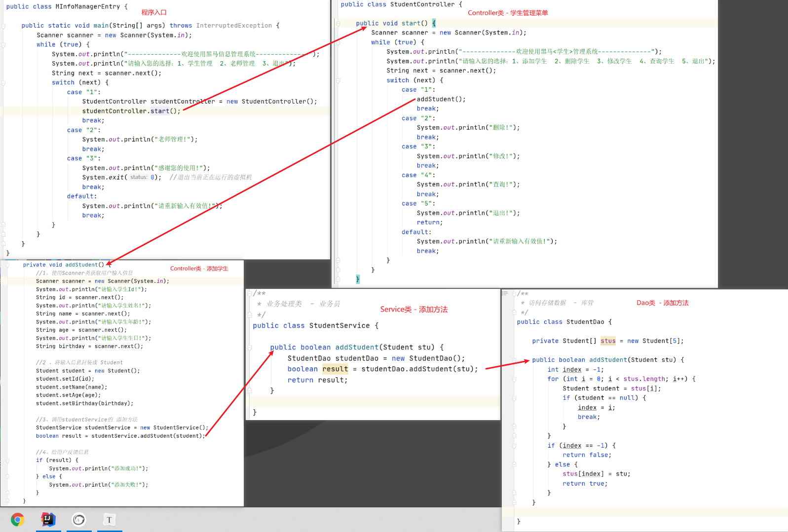The width and height of the screenshot is (788, 532).
Task: Collapse the while loop inside StudentController start()
Action: [x=338, y=42]
